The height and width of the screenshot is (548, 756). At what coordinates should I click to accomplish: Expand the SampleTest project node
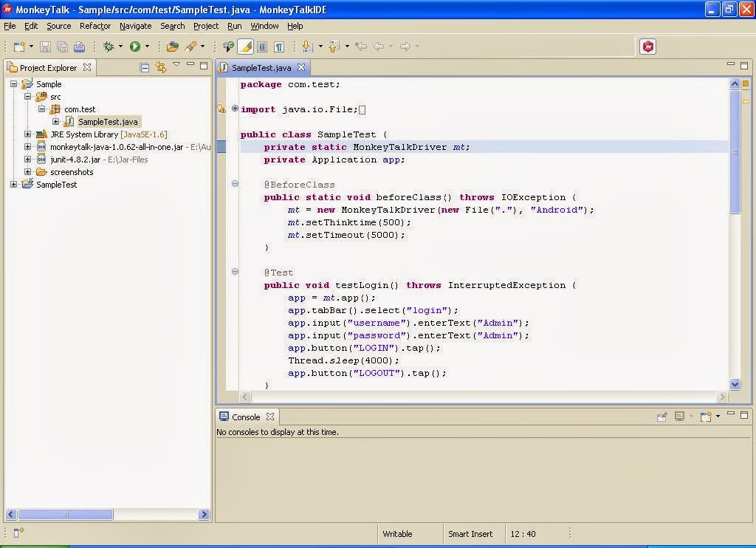coord(13,185)
